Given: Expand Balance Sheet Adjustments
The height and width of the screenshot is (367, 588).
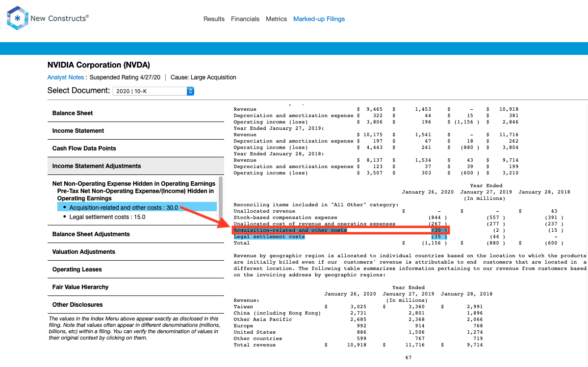Looking at the screenshot, I should coord(136,234).
